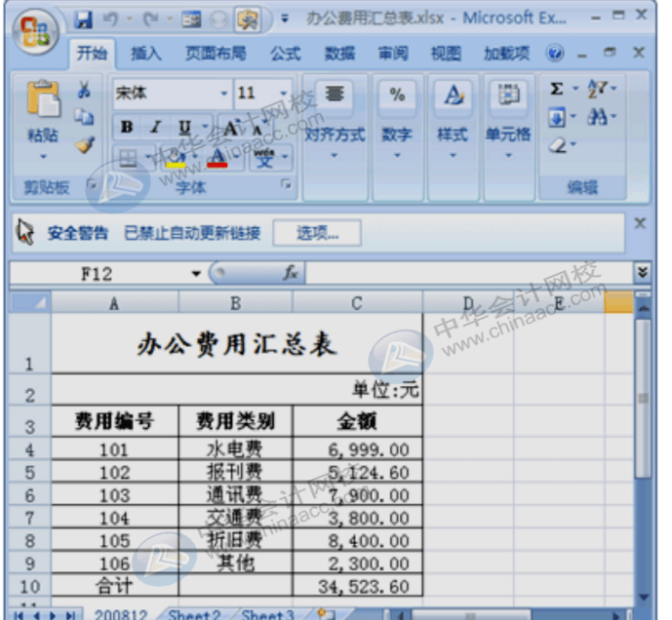Open the font dialog launcher
The height and width of the screenshot is (620, 672).
pyautogui.click(x=286, y=184)
